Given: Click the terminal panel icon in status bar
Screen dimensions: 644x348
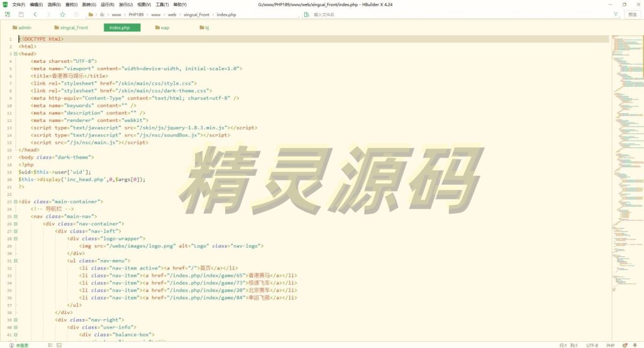Looking at the screenshot, I should pos(59,345).
